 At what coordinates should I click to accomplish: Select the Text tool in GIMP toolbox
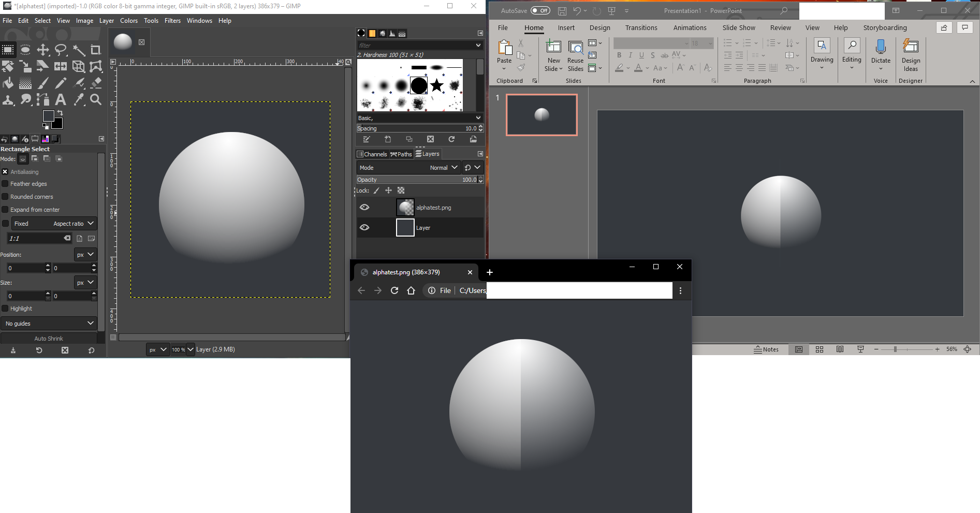(61, 99)
